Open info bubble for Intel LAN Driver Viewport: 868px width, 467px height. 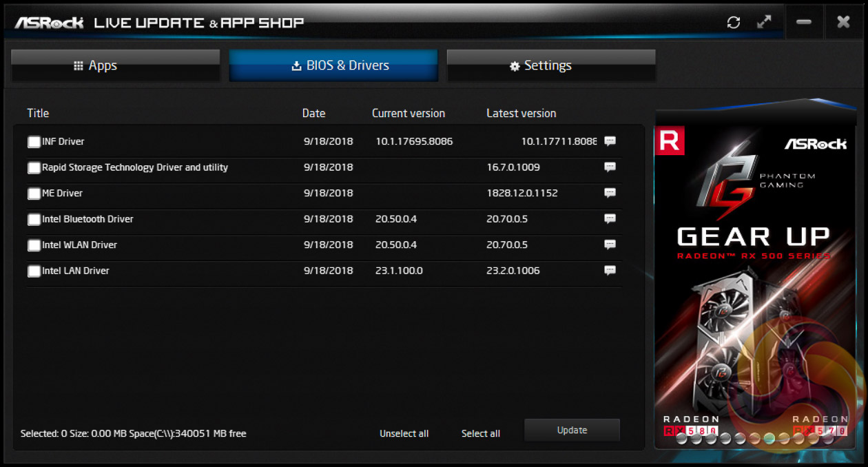click(610, 271)
